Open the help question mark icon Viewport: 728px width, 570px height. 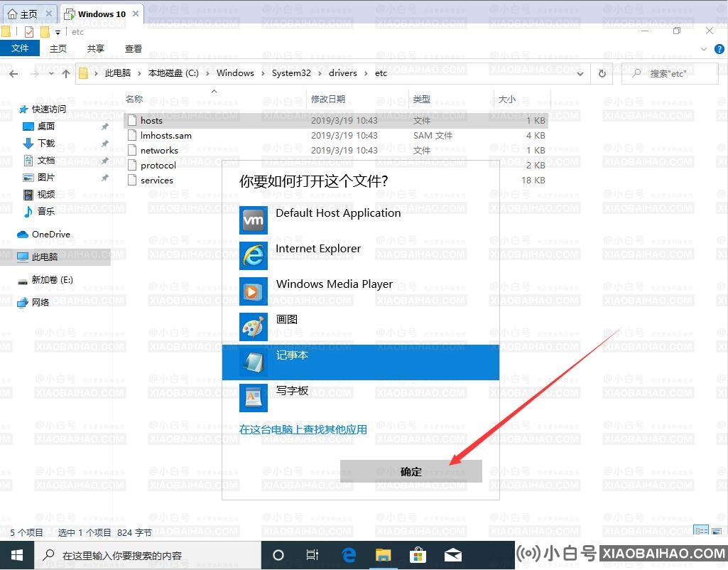coord(719,49)
